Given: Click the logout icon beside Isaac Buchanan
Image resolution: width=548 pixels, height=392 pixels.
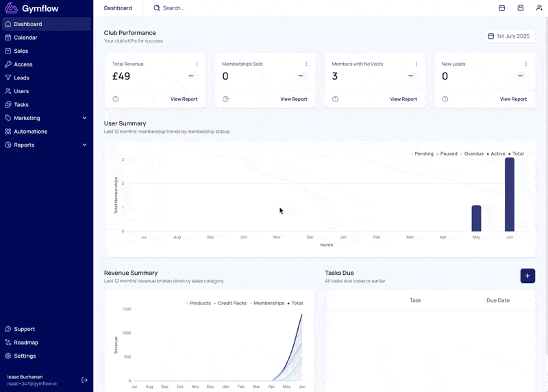Looking at the screenshot, I should tap(84, 380).
